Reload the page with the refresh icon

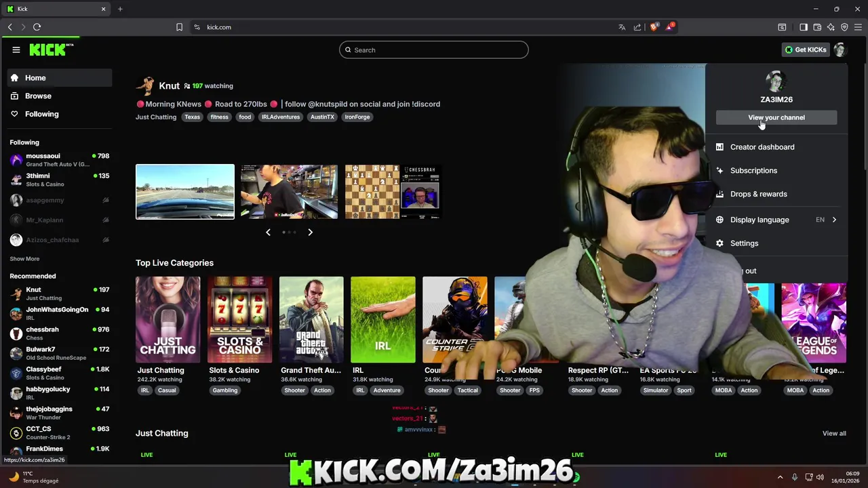tap(37, 27)
